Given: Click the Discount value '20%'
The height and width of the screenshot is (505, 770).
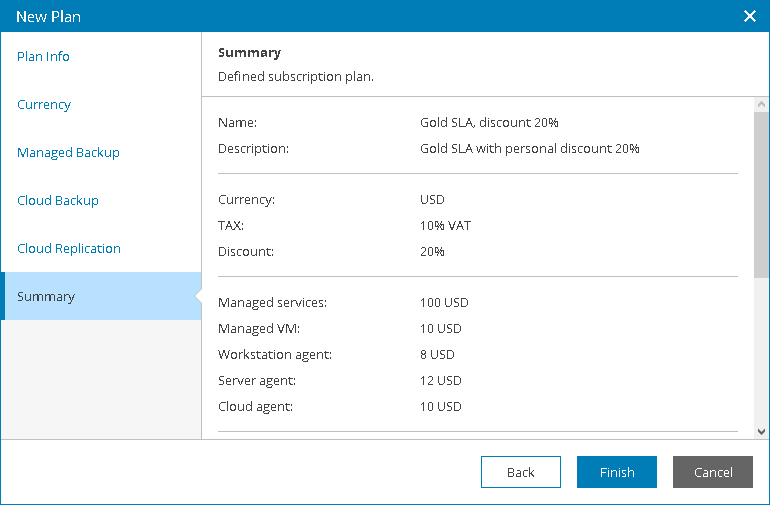Looking at the screenshot, I should [x=432, y=252].
